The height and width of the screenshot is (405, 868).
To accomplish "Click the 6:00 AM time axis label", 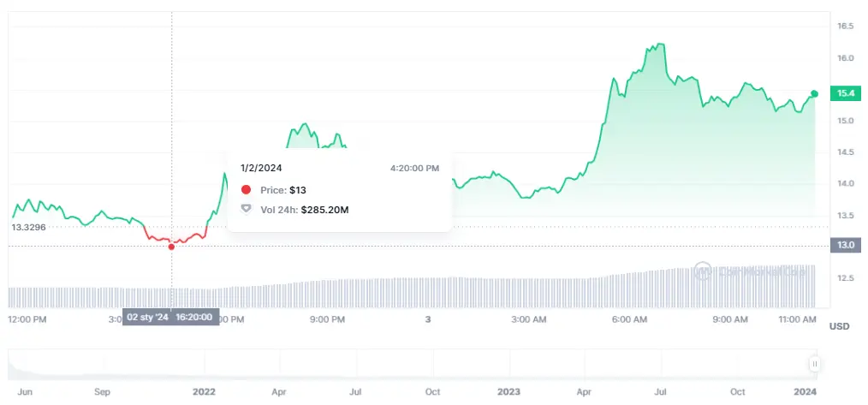I will coord(629,319).
